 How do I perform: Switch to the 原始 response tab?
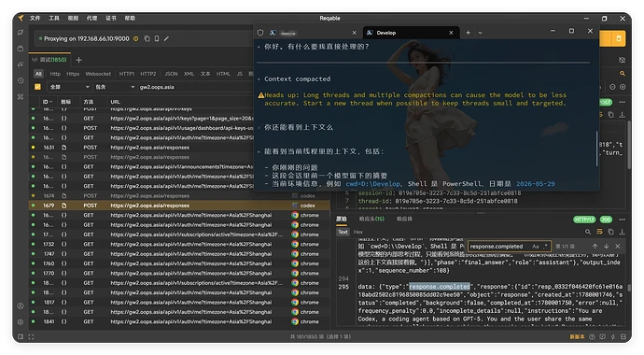coord(342,219)
